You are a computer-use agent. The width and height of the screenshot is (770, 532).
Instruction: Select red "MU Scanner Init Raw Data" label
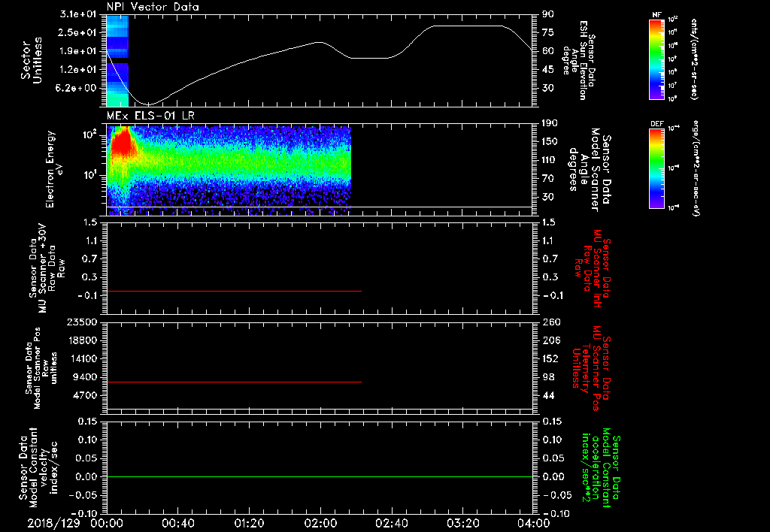click(593, 268)
